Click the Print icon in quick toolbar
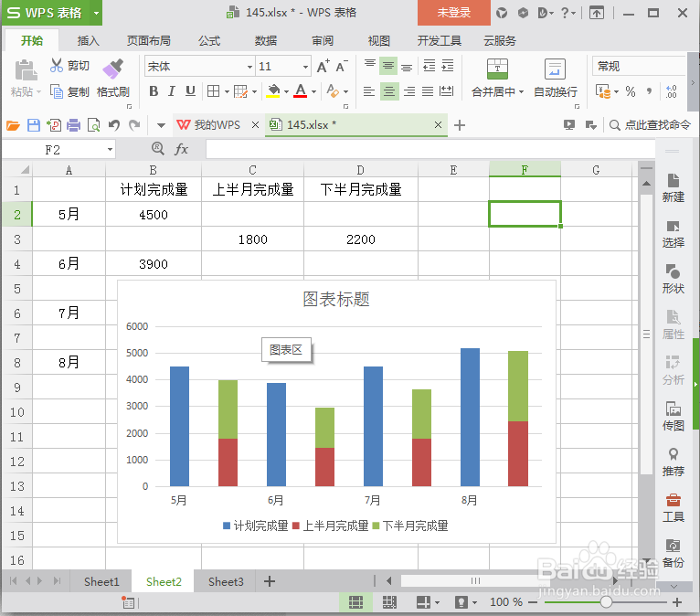Image resolution: width=700 pixels, height=616 pixels. [x=74, y=125]
